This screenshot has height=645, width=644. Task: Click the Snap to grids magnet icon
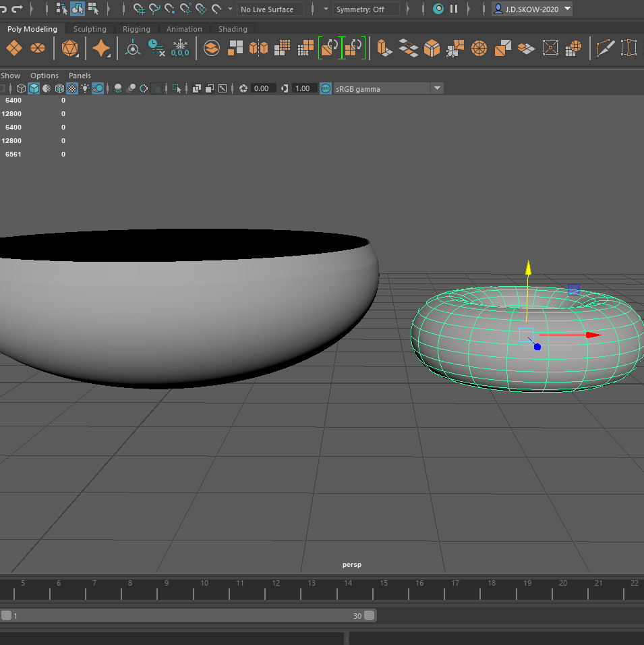pyautogui.click(x=139, y=9)
